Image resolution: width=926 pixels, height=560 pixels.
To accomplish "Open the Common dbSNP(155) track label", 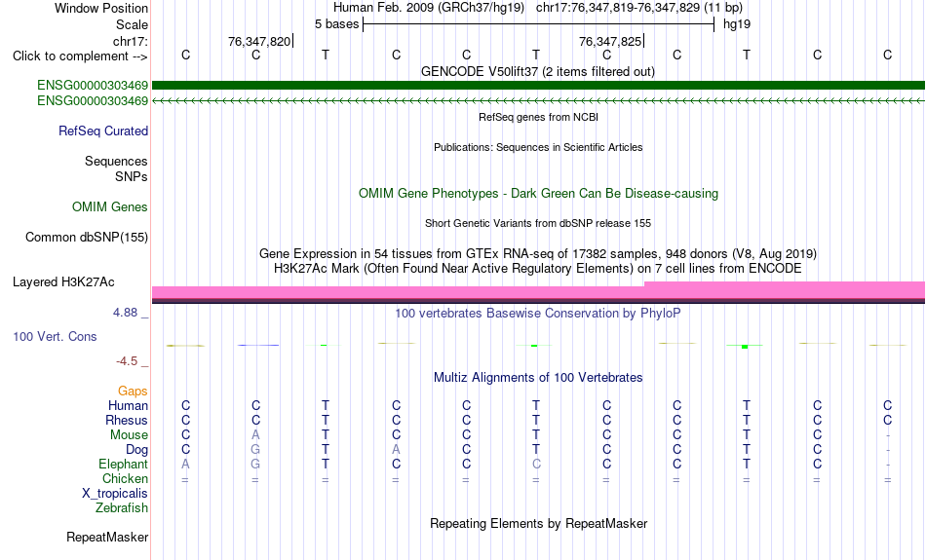I will 86,238.
